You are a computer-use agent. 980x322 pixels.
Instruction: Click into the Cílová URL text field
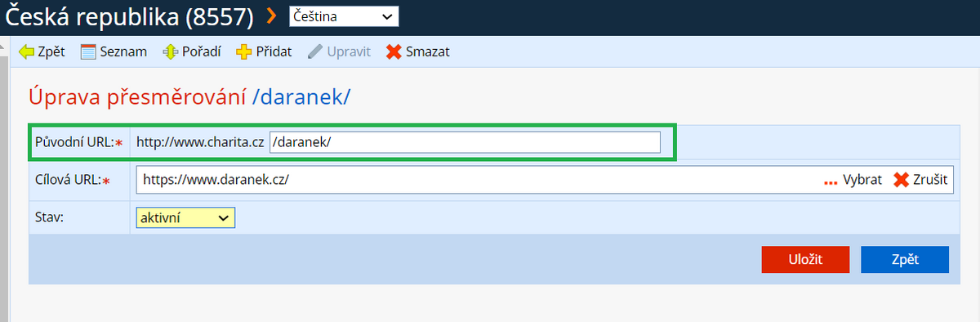(x=480, y=180)
